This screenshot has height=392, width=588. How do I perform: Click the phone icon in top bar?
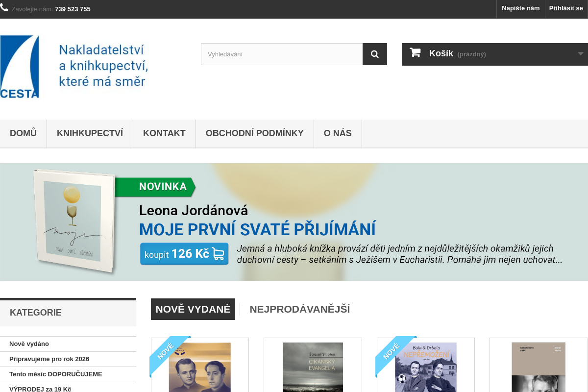pos(4,8)
